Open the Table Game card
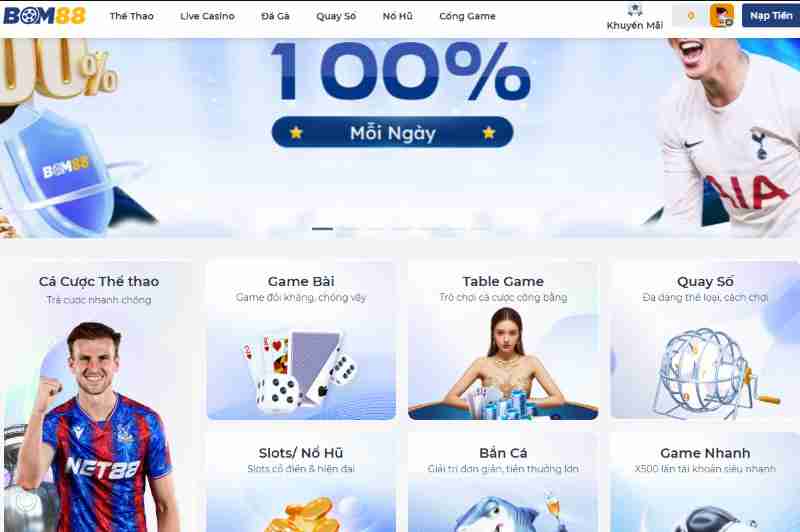 503,341
